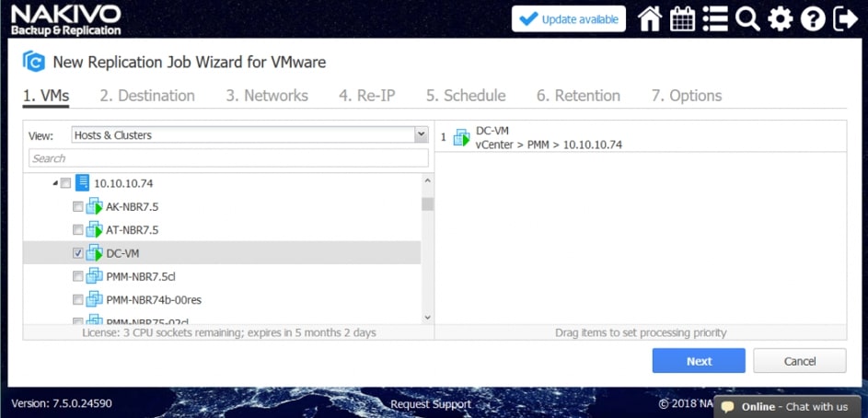Go to the Home dashboard icon
Viewport: 868px width, 418px height.
point(650,19)
